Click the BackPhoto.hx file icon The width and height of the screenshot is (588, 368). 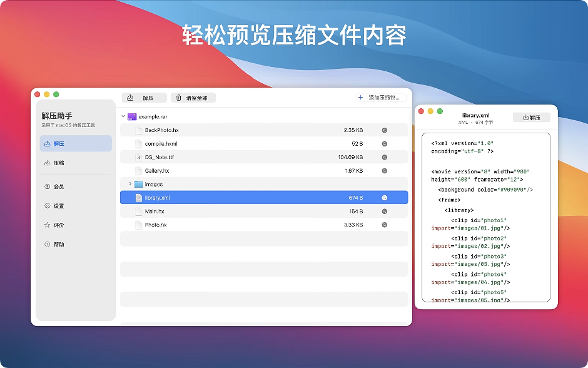138,130
